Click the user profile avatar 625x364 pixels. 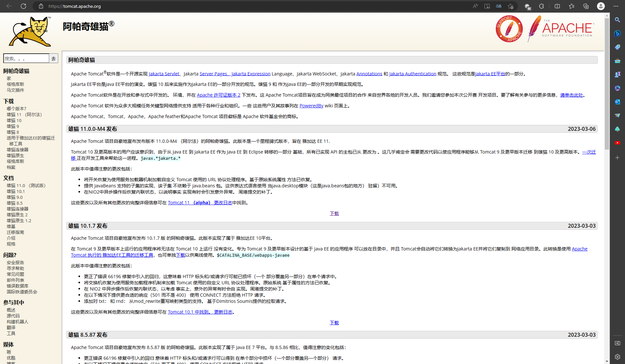[601, 6]
